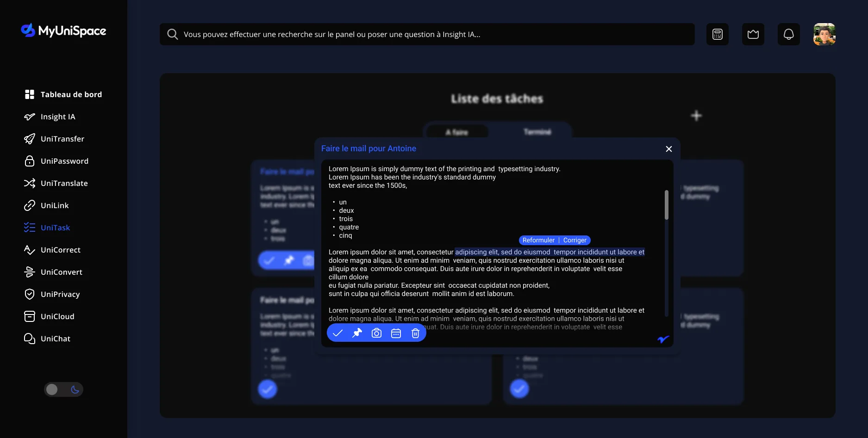Click the popup text scrollbar
Screen dimensions: 868x438
[667, 205]
